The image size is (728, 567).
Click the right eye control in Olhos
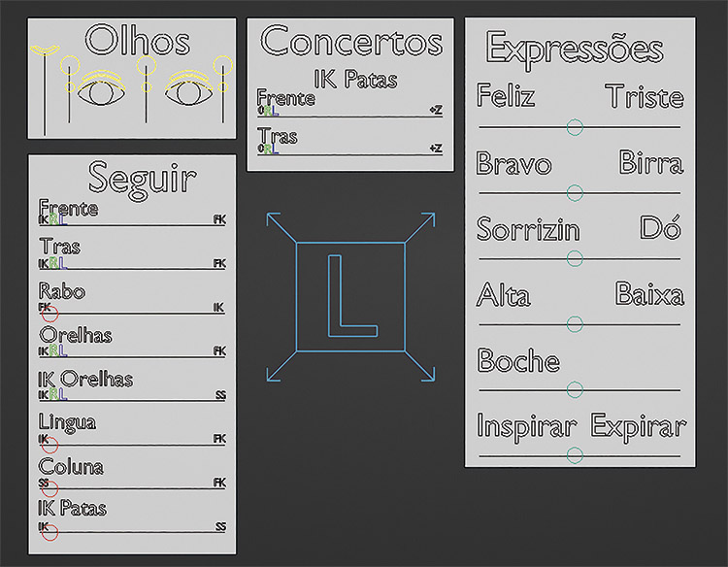tap(184, 93)
